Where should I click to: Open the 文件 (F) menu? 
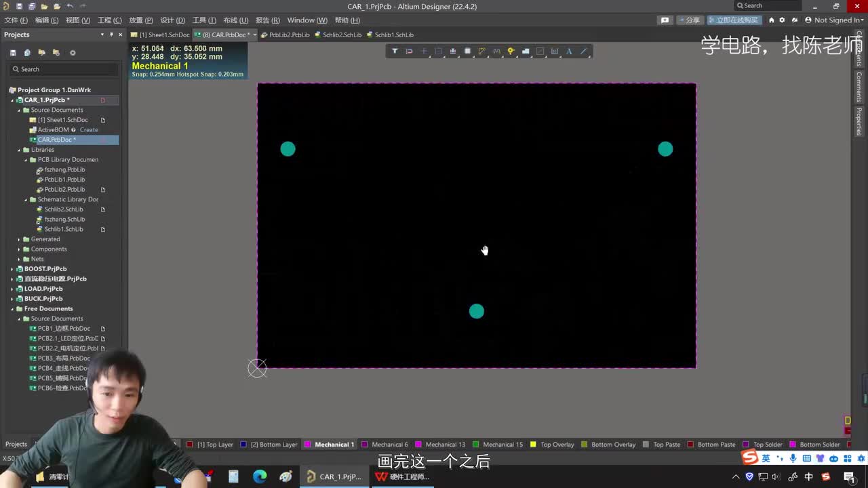pos(16,20)
